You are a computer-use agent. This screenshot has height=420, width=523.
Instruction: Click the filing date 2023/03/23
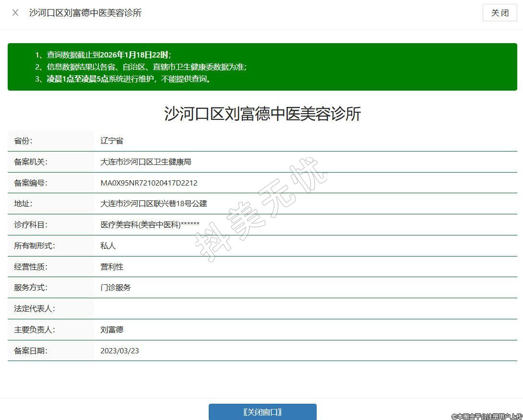click(119, 351)
